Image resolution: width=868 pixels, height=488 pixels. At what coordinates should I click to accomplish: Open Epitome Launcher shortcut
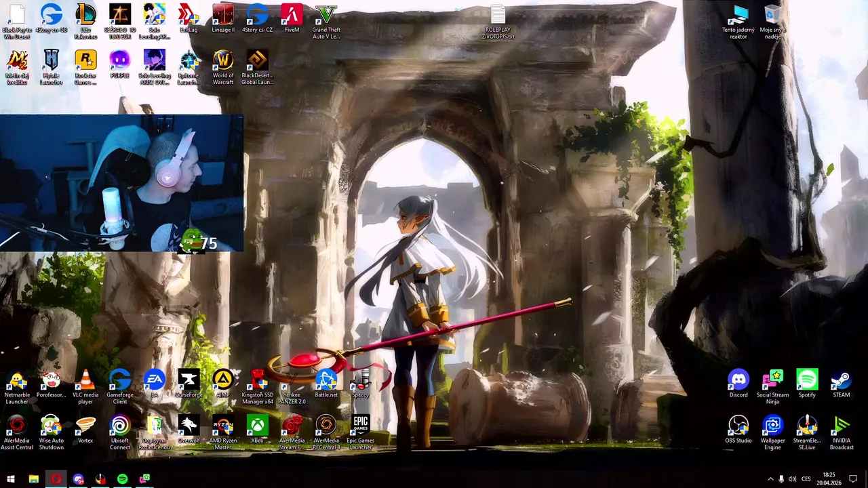tap(189, 67)
